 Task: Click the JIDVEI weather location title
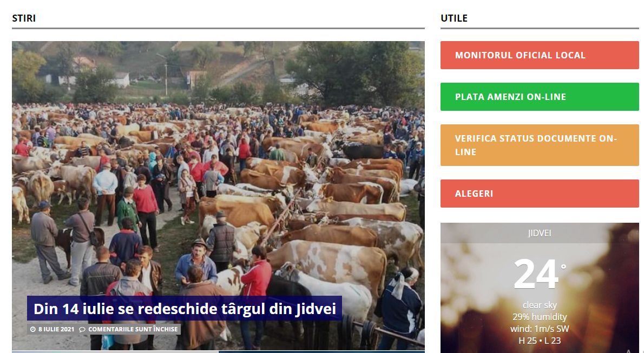(x=539, y=233)
